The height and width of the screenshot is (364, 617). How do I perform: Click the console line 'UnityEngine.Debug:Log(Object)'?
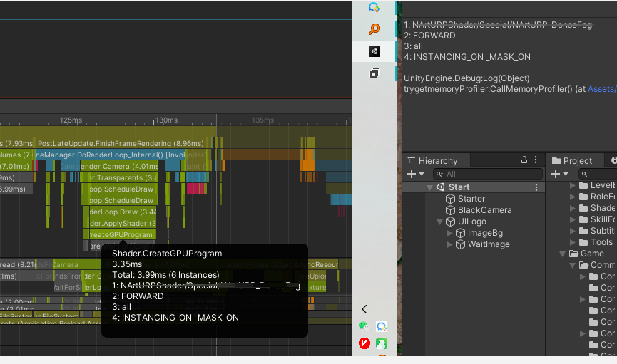[x=466, y=78]
